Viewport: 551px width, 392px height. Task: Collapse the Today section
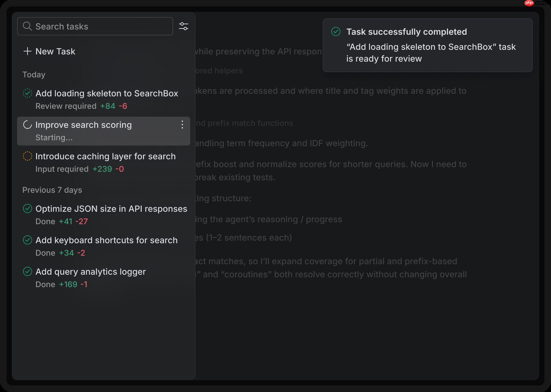pyautogui.click(x=34, y=74)
